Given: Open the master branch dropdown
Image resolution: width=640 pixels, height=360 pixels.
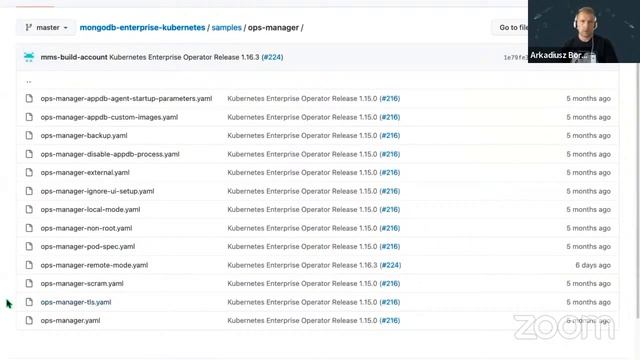Looking at the screenshot, I should coord(46,28).
